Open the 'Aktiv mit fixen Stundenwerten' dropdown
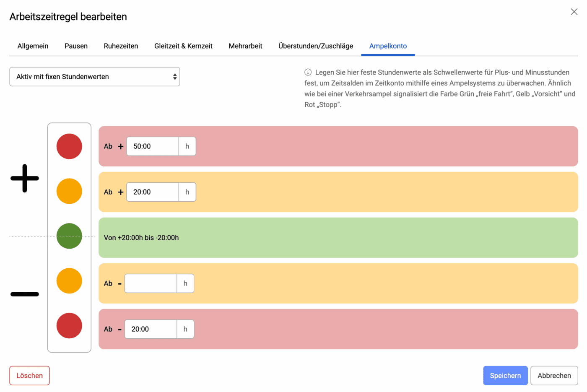This screenshot has height=392, width=587. point(95,77)
